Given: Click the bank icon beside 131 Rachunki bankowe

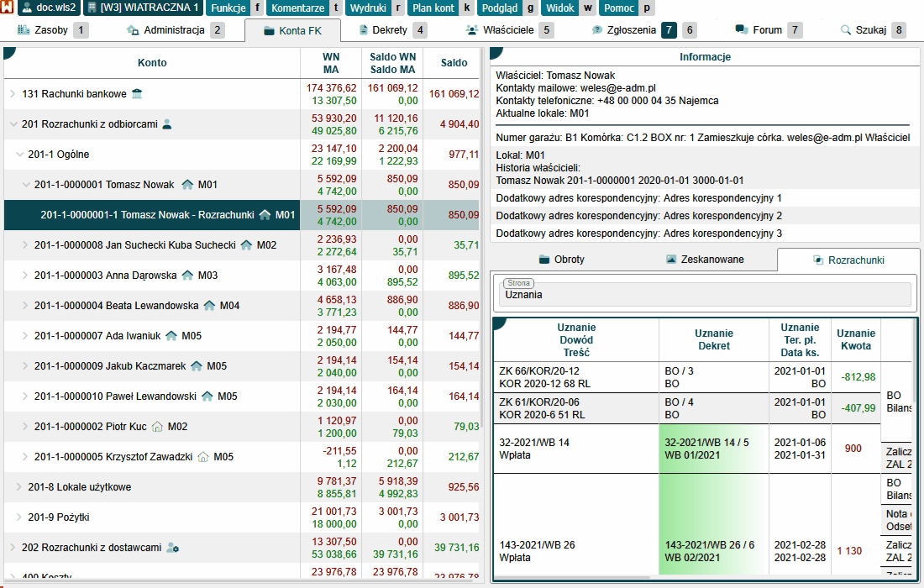Looking at the screenshot, I should [x=137, y=93].
